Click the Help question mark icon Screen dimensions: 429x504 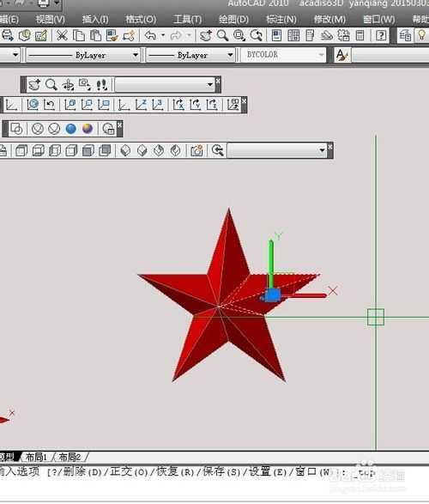(381, 35)
